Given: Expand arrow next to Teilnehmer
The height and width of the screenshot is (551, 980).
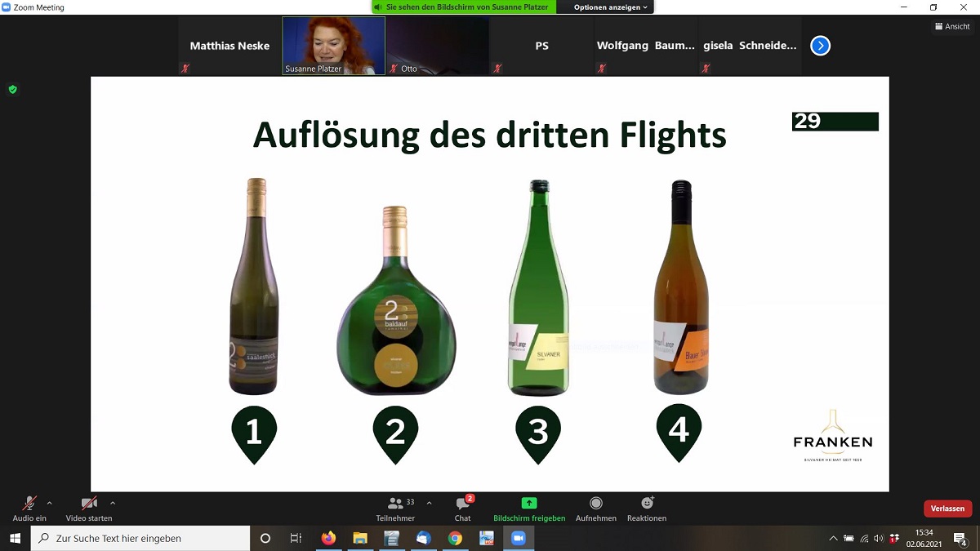Looking at the screenshot, I should tap(430, 504).
